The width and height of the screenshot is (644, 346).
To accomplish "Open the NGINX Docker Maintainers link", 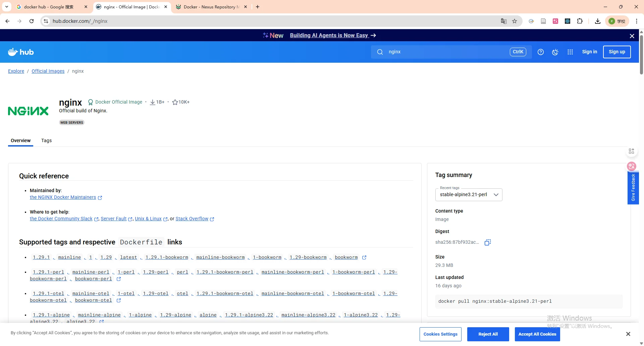I will (63, 197).
